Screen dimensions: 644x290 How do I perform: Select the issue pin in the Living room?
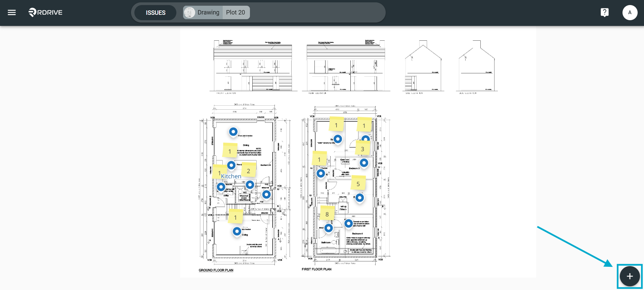coord(237,231)
